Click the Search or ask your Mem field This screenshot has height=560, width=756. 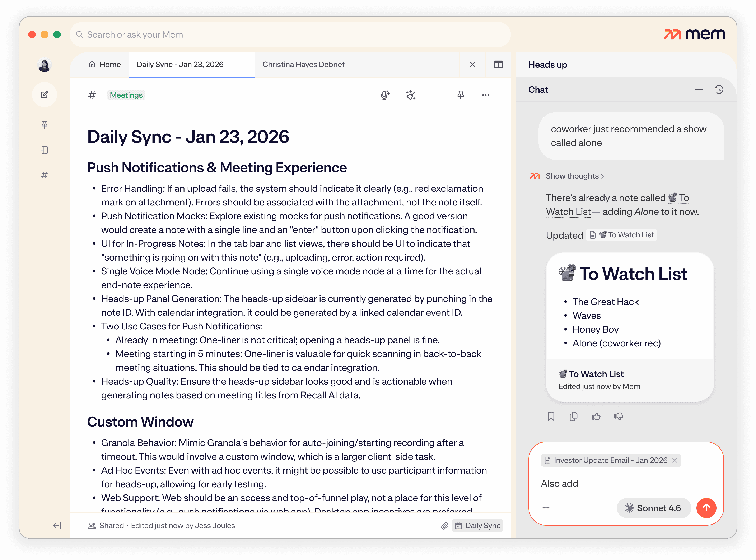coord(290,35)
